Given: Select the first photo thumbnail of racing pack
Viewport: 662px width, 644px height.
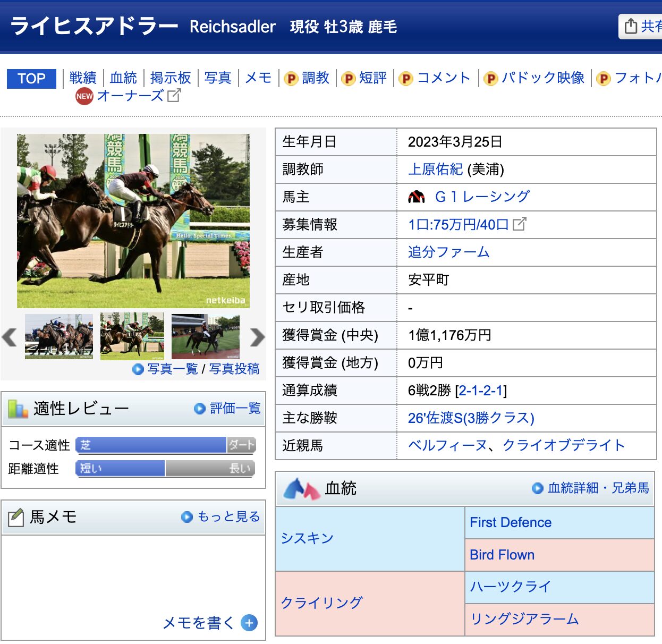Looking at the screenshot, I should (59, 336).
